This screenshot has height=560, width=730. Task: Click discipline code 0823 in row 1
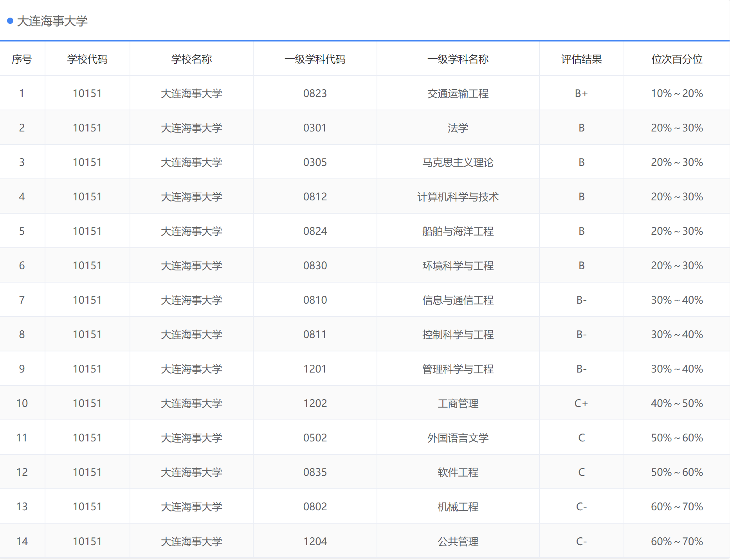tap(315, 93)
